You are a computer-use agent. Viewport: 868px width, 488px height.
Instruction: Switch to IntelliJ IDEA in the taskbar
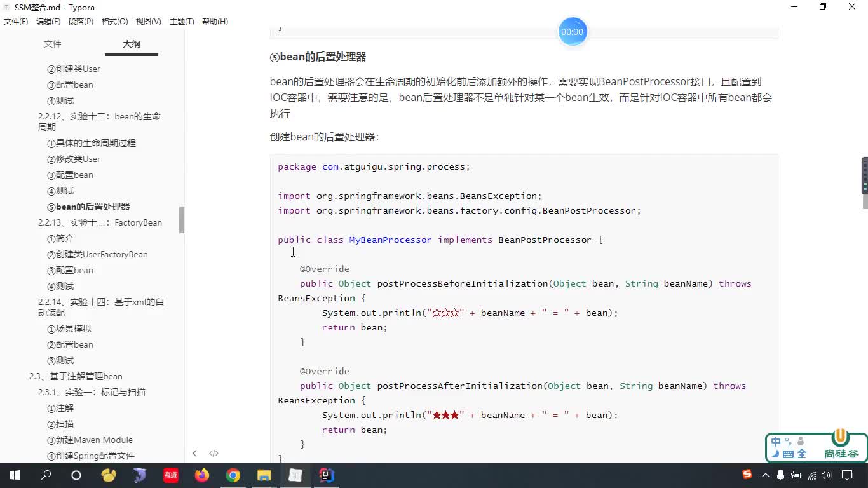[327, 475]
